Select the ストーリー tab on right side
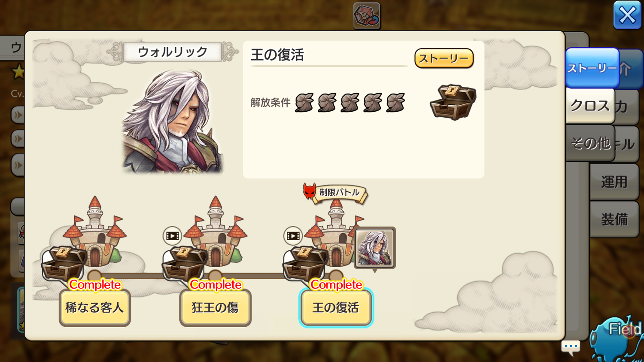Image resolution: width=644 pixels, height=362 pixels. (x=592, y=68)
